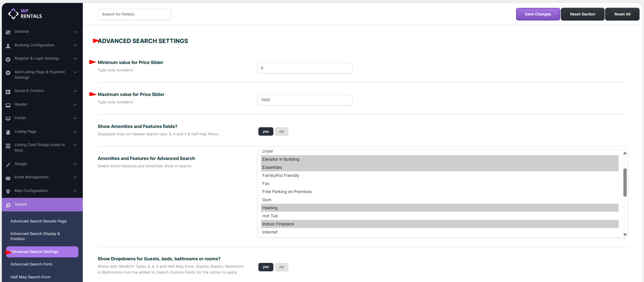Expand Register & Login Settings chevron

click(x=75, y=58)
